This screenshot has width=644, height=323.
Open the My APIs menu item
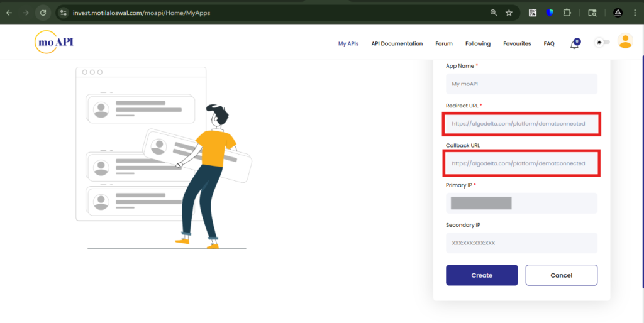click(x=348, y=44)
